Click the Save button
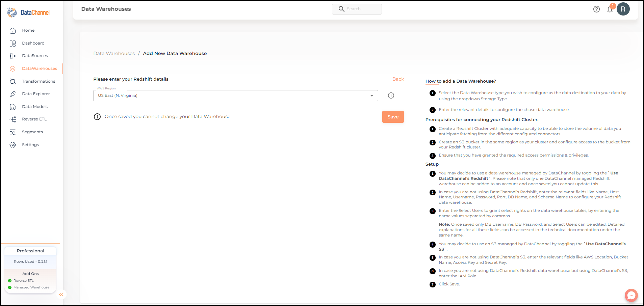Screen dimensions: 644x306 coord(393,117)
